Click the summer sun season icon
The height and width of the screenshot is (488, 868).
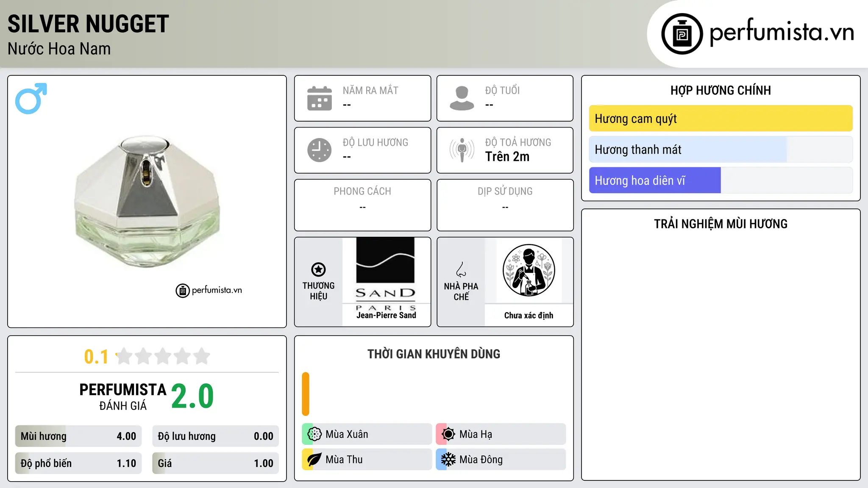click(x=448, y=434)
